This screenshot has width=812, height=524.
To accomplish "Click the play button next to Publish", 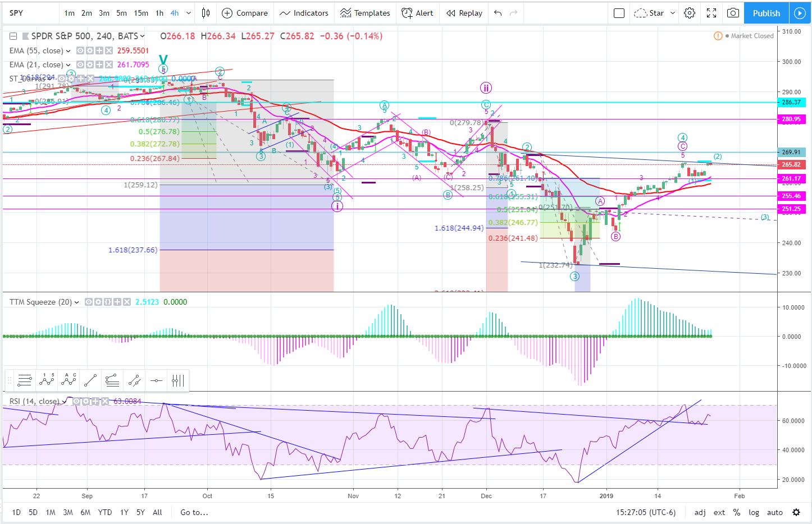I will [x=800, y=13].
